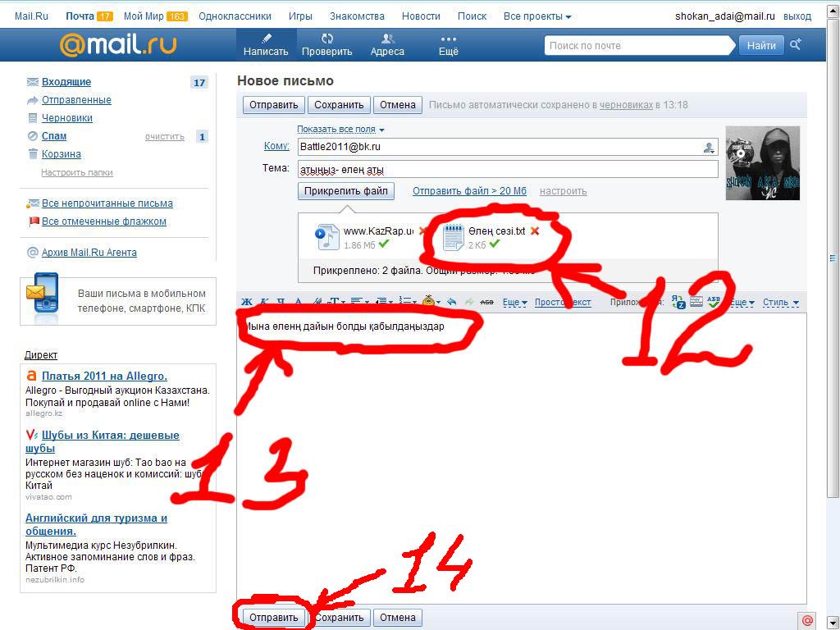Screen dimensions: 840x630
Task: Open the indent dropdown
Action: coord(384,302)
